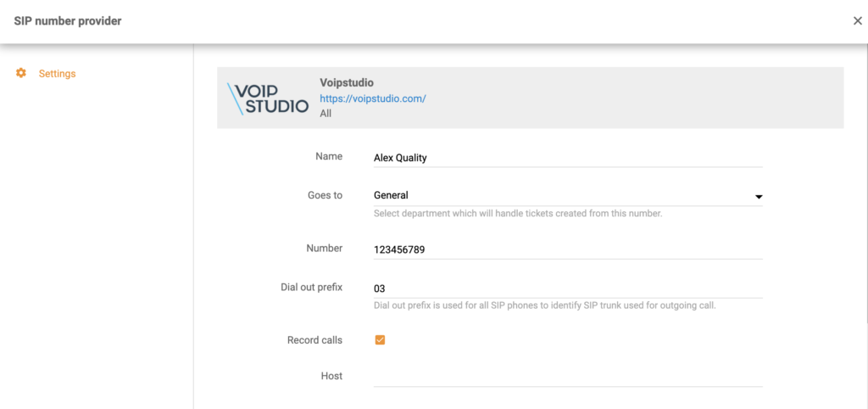Viewport: 868px width, 409px height.
Task: Open the Settings tab in sidebar
Action: tap(57, 74)
